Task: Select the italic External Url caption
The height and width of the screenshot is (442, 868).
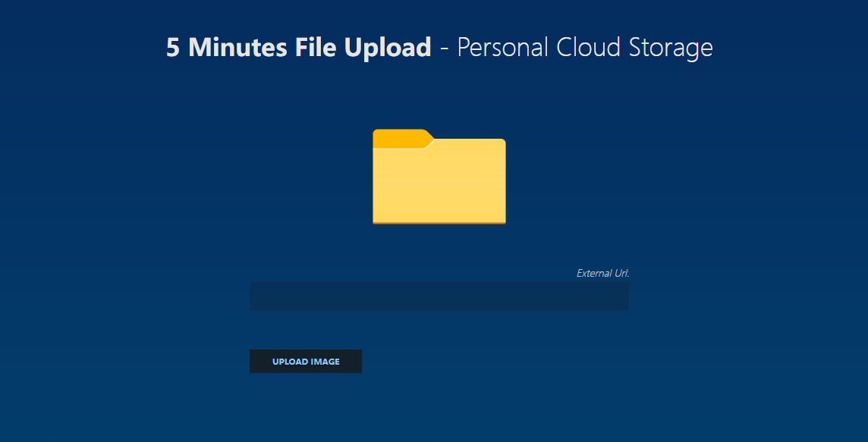Action: point(602,274)
